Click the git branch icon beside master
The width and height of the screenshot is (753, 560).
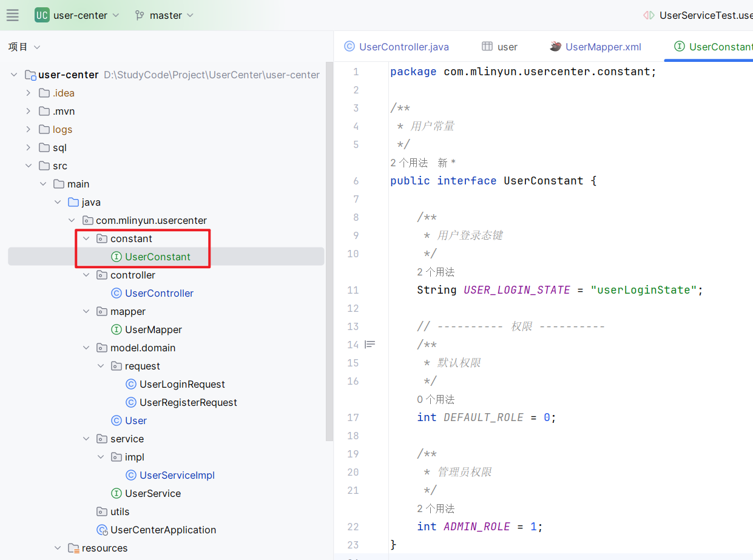140,15
